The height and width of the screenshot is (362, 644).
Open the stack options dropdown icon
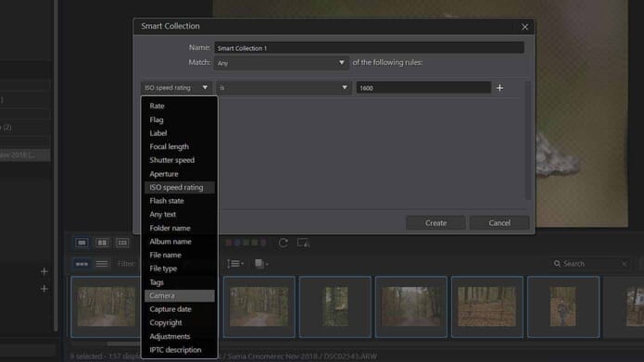click(x=261, y=264)
